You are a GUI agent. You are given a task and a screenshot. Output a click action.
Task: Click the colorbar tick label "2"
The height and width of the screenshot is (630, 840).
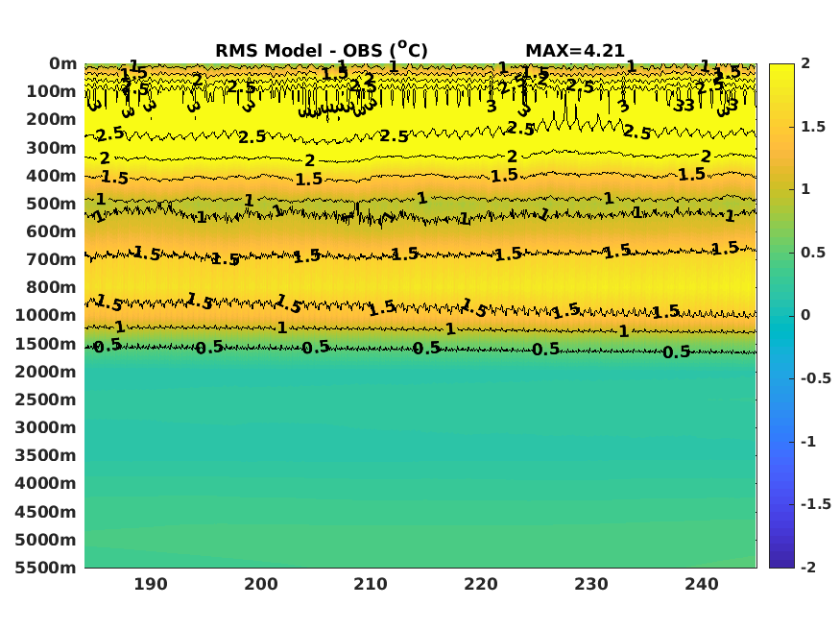click(805, 63)
